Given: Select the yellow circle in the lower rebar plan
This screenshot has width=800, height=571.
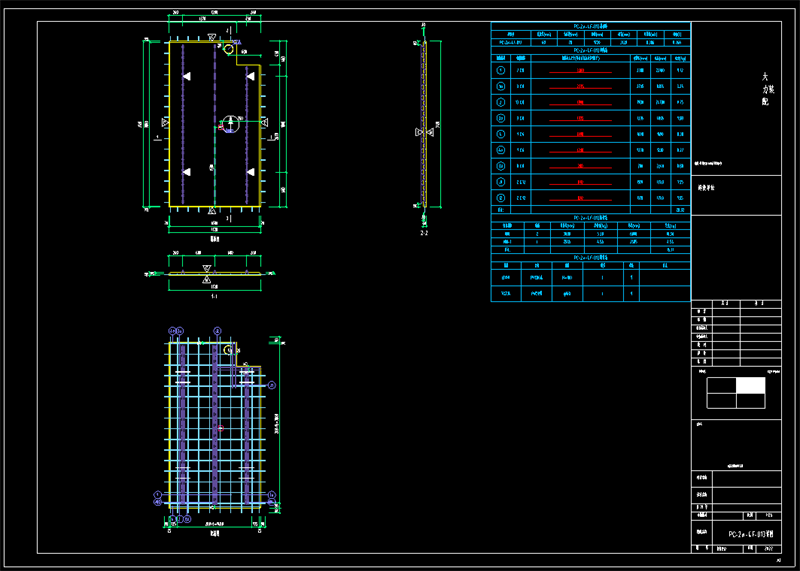Looking at the screenshot, I should click(x=229, y=350).
